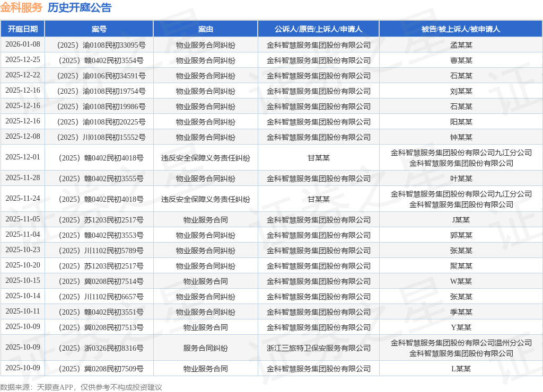Click the 被告/被上诉人/被申请人 header
The image size is (543, 392).
[x=461, y=29]
